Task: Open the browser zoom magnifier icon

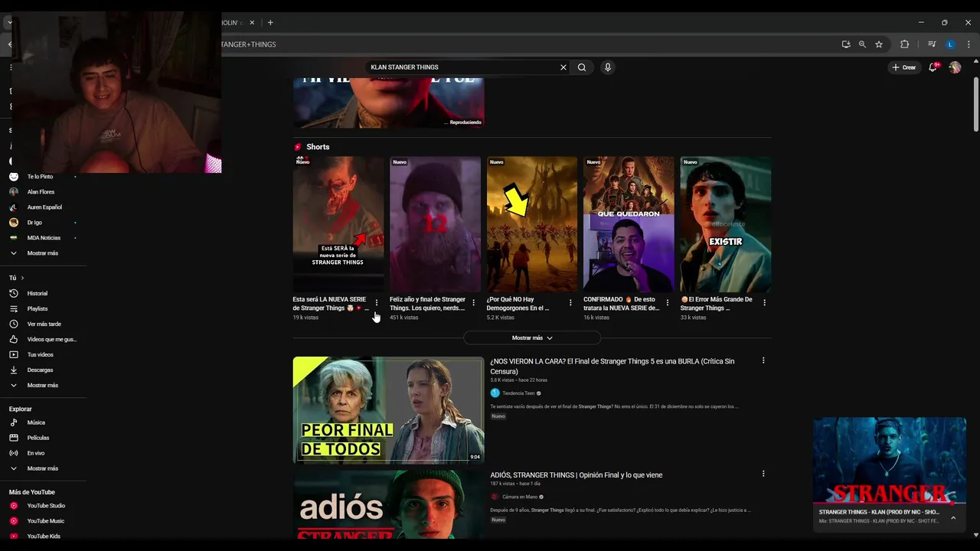Action: (x=862, y=44)
